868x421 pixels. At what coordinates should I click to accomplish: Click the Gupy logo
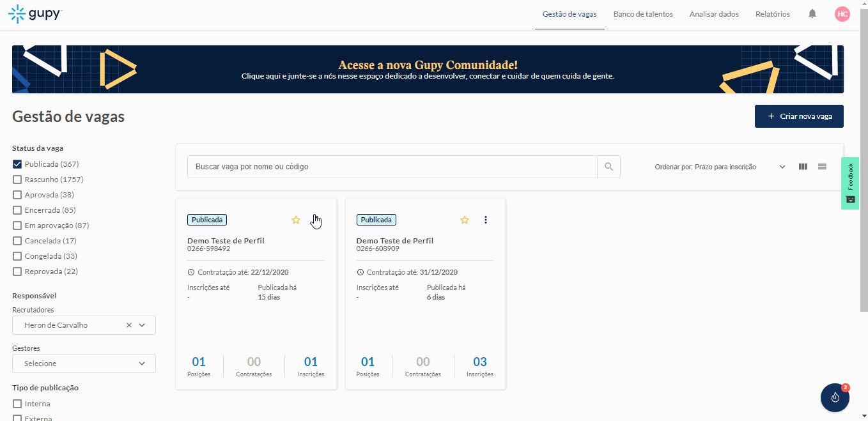[x=35, y=13]
